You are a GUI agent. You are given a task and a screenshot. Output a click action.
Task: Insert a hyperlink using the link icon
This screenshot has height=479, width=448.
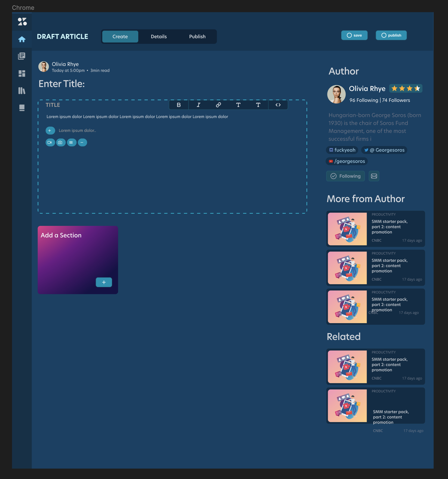click(218, 105)
